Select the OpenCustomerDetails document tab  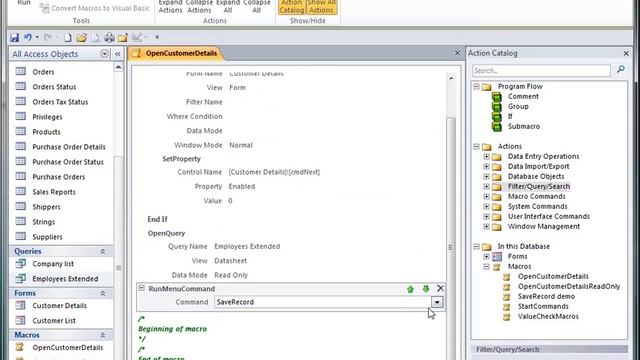(176, 53)
